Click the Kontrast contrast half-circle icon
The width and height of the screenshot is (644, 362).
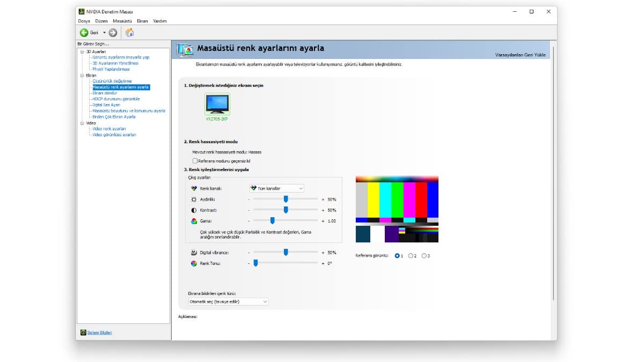point(194,210)
